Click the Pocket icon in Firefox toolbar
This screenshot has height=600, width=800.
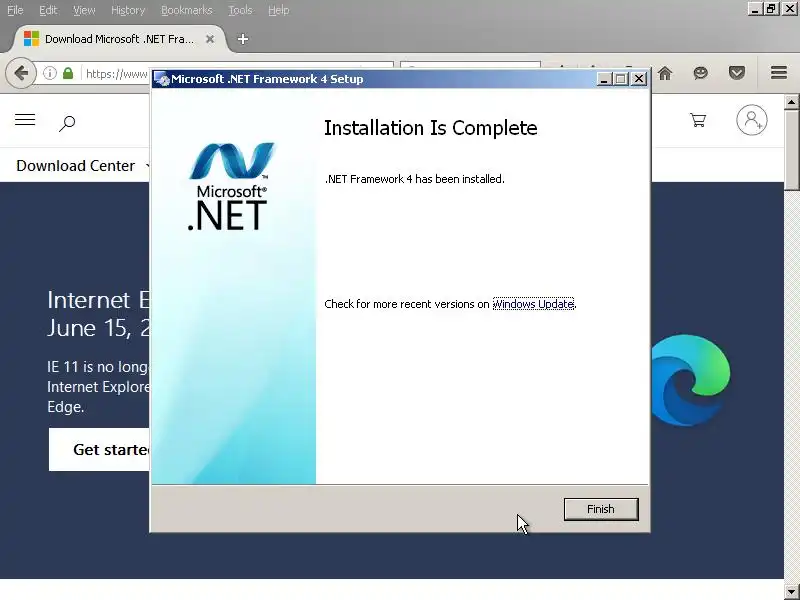pyautogui.click(x=737, y=73)
